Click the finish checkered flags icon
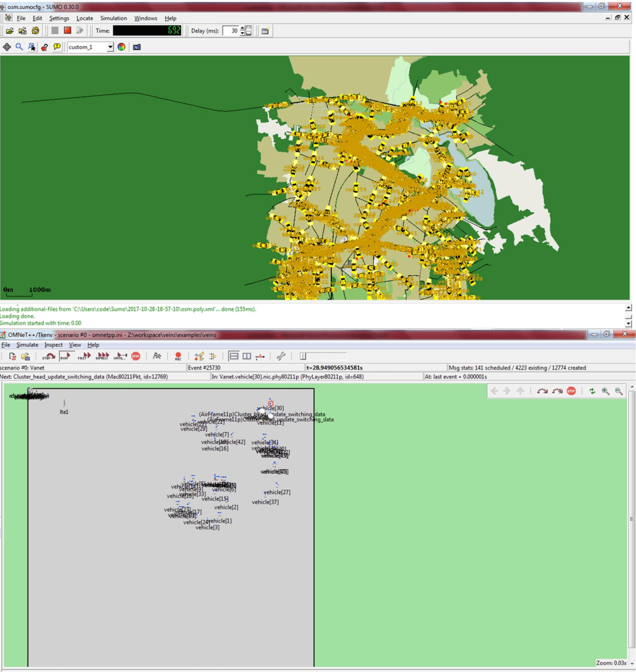Viewport: 636px width, 672px height. (157, 356)
